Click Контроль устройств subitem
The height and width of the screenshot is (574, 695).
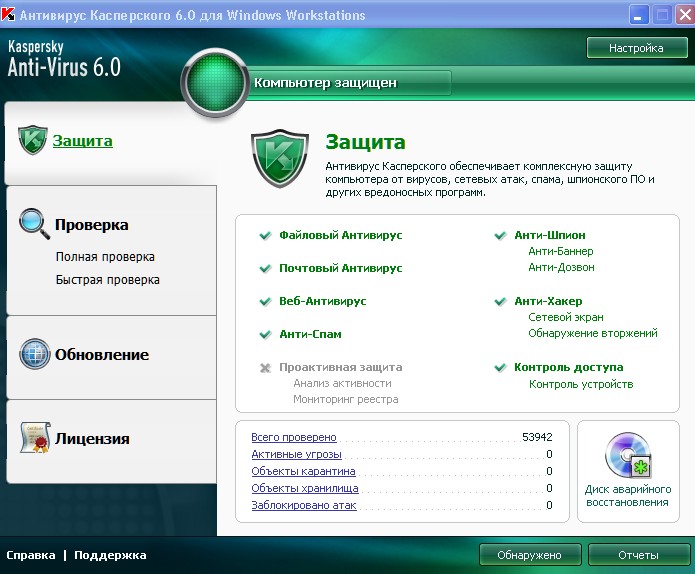coord(581,384)
